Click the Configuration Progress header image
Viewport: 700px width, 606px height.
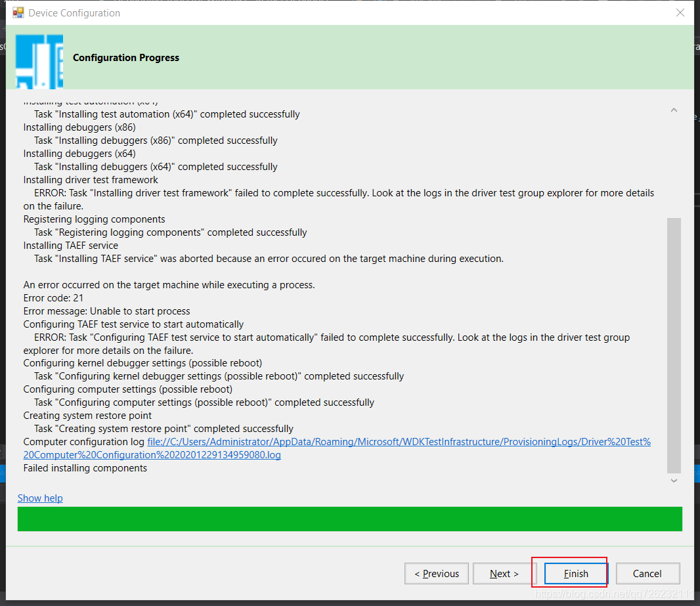point(39,61)
